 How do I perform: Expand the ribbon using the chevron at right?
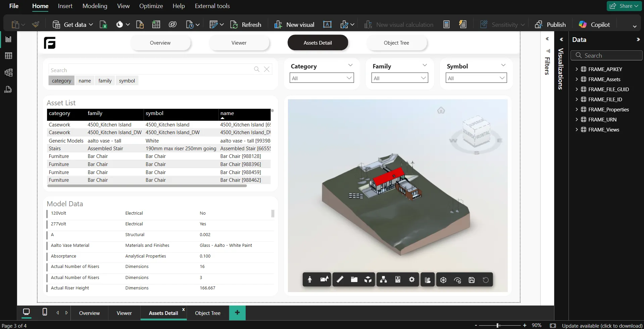coord(635,26)
